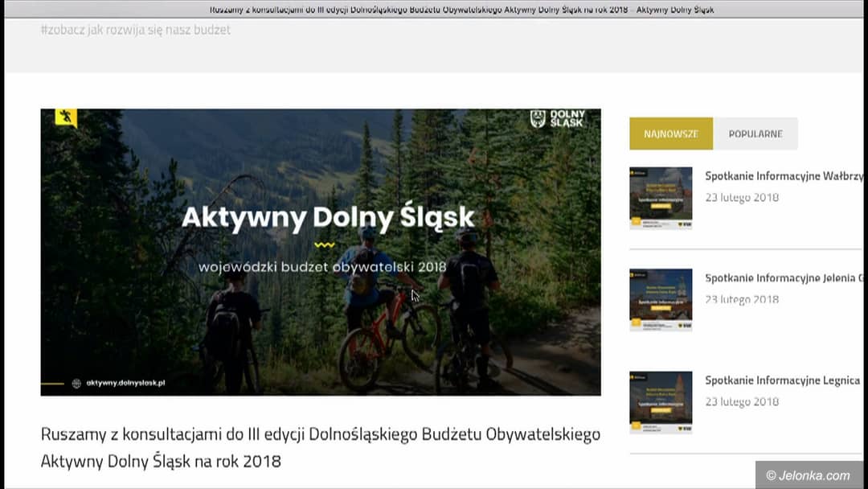Click the window title bar text
Screen dimensions: 868x489
pyautogui.click(x=461, y=10)
